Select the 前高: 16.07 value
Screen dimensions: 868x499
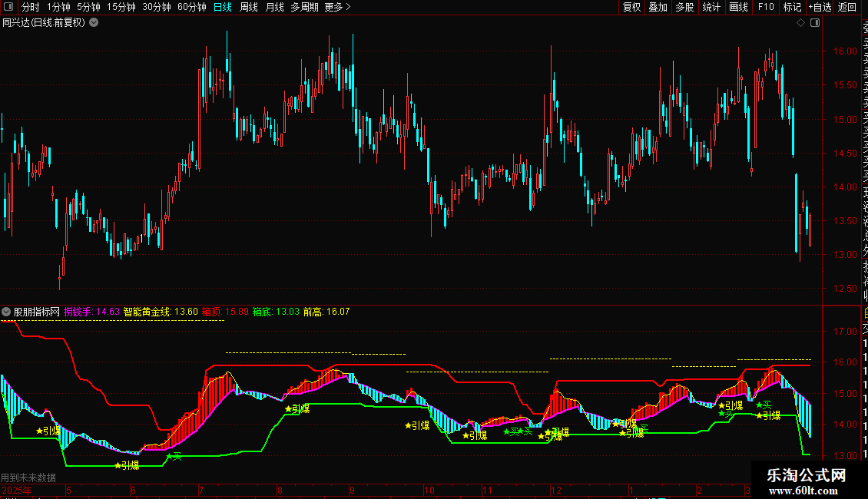pyautogui.click(x=326, y=312)
